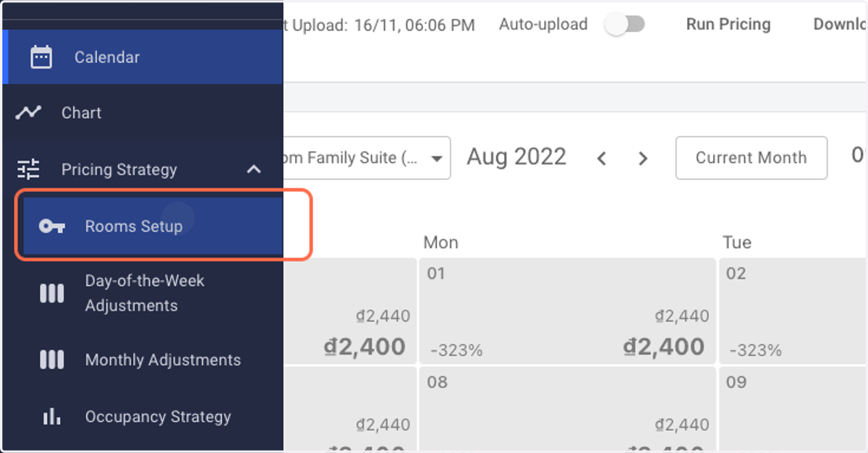This screenshot has width=868, height=453.
Task: Toggle the Auto-upload switch
Action: [626, 25]
